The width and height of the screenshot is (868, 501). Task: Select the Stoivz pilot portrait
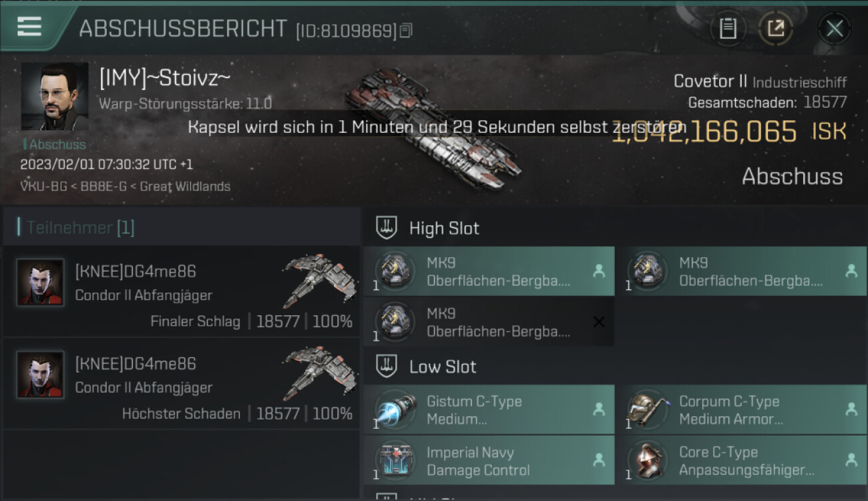point(55,96)
